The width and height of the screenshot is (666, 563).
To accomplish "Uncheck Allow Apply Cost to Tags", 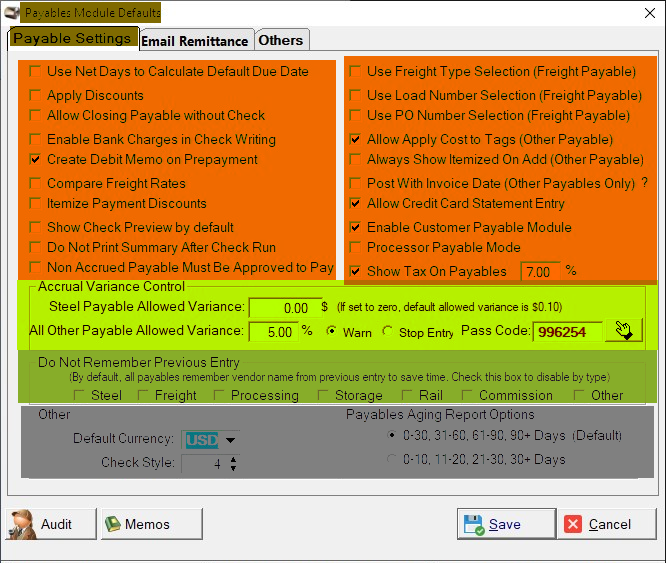I will click(355, 139).
